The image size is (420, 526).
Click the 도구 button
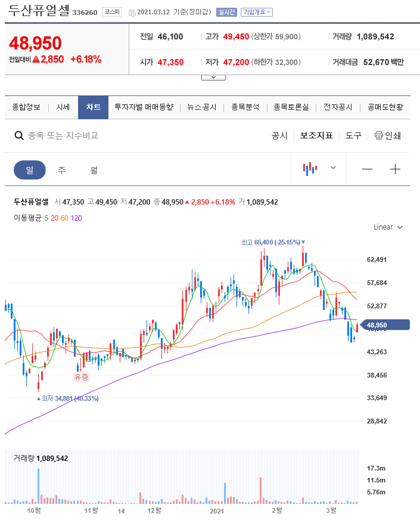coord(354,135)
